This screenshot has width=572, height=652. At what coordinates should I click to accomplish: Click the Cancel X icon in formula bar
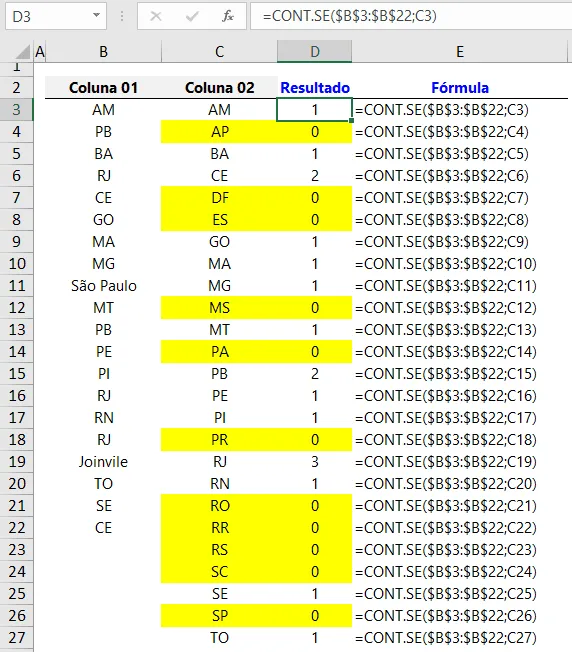pos(156,16)
